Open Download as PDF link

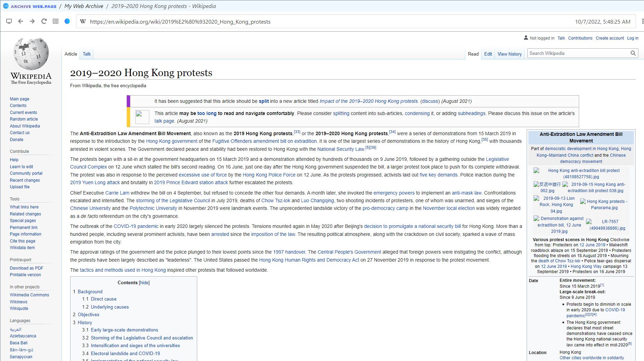(27, 268)
